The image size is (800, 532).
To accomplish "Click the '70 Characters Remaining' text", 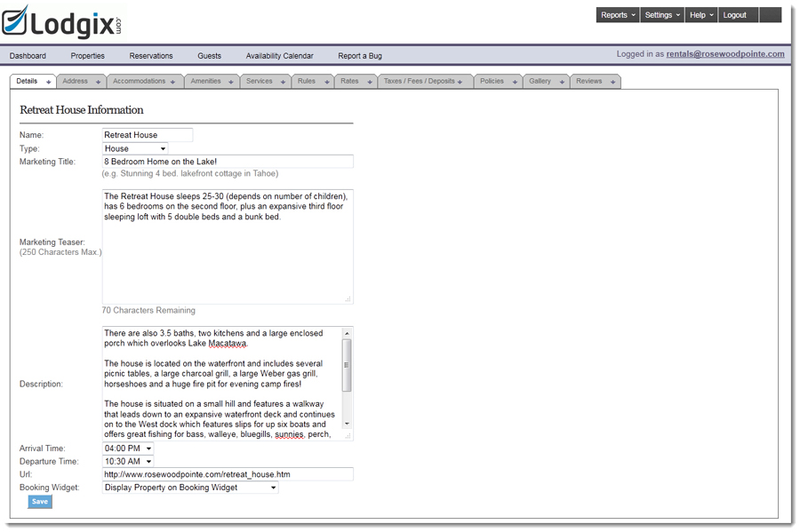I will click(148, 310).
